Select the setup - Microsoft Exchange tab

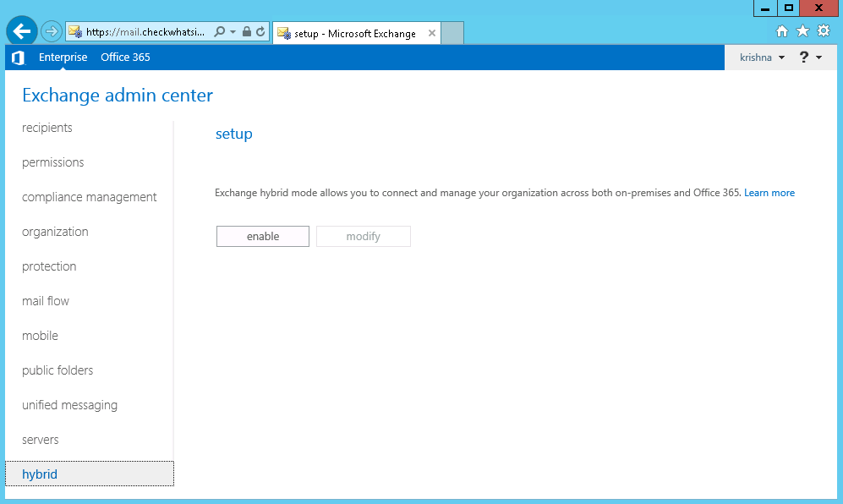coord(355,33)
